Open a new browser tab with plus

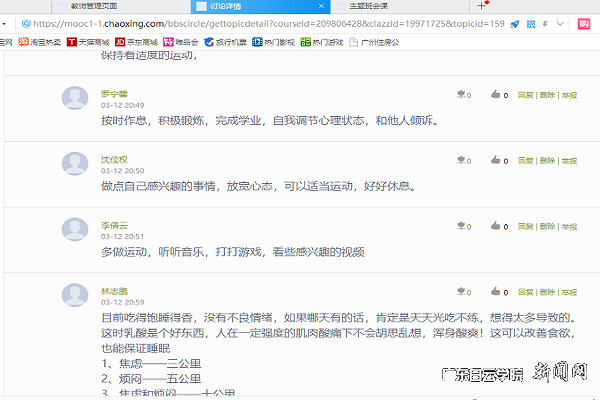point(481,6)
